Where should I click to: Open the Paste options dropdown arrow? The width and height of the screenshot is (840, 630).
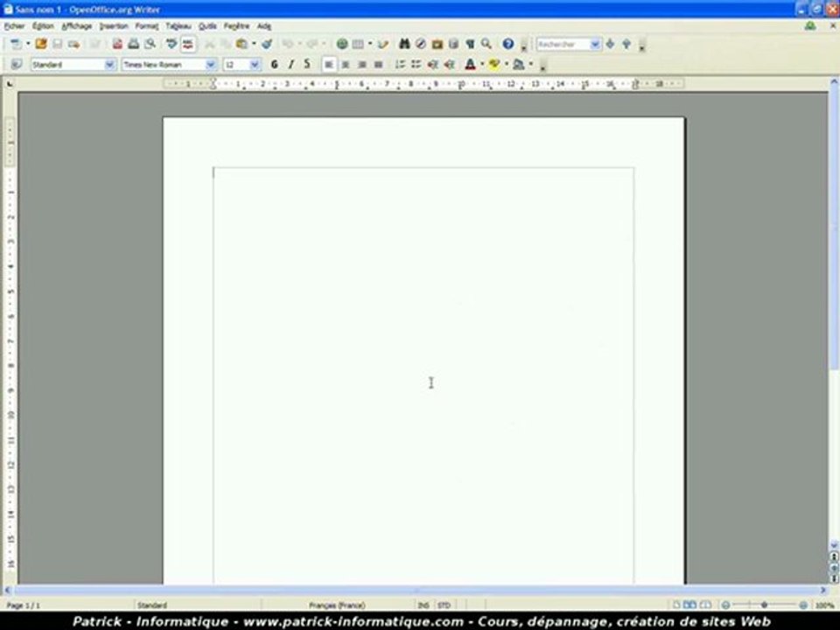(x=254, y=45)
